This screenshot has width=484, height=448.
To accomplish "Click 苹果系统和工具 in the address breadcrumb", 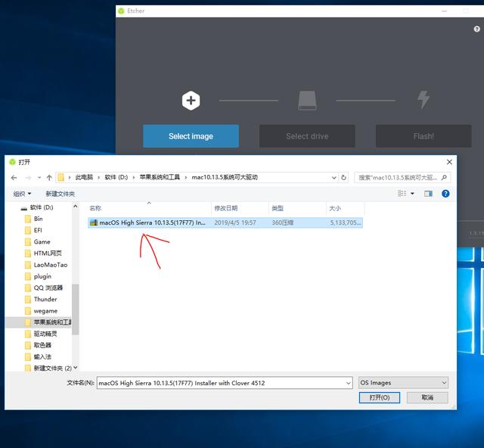I will [x=160, y=177].
